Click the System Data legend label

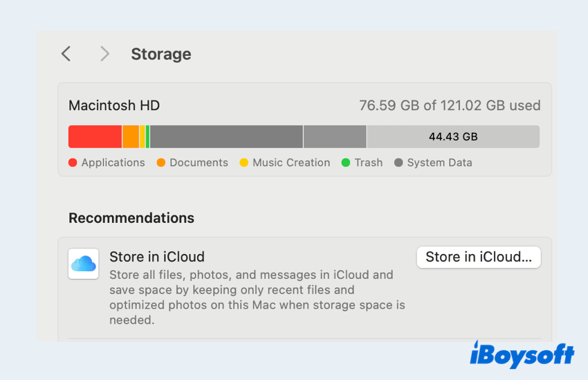[439, 163]
